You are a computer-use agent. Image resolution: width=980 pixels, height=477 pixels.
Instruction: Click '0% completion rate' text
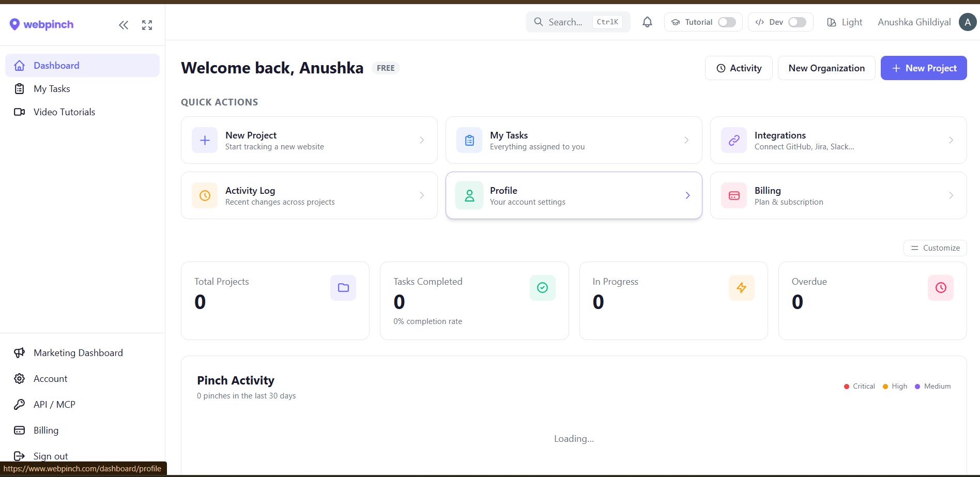[x=428, y=321]
